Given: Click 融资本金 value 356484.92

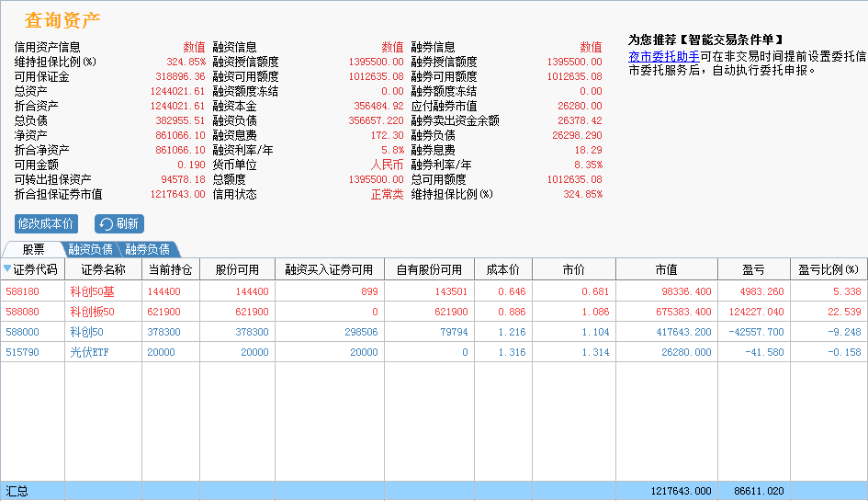Looking at the screenshot, I should coord(378,106).
